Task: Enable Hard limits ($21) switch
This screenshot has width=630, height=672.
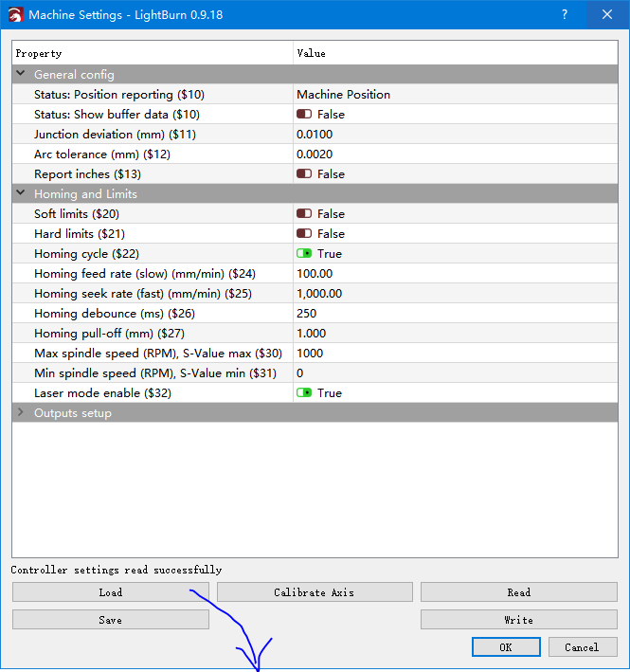Action: coord(304,233)
